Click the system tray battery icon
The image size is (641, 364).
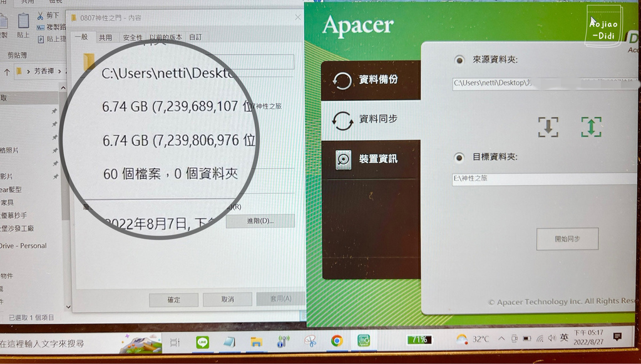pos(527,338)
